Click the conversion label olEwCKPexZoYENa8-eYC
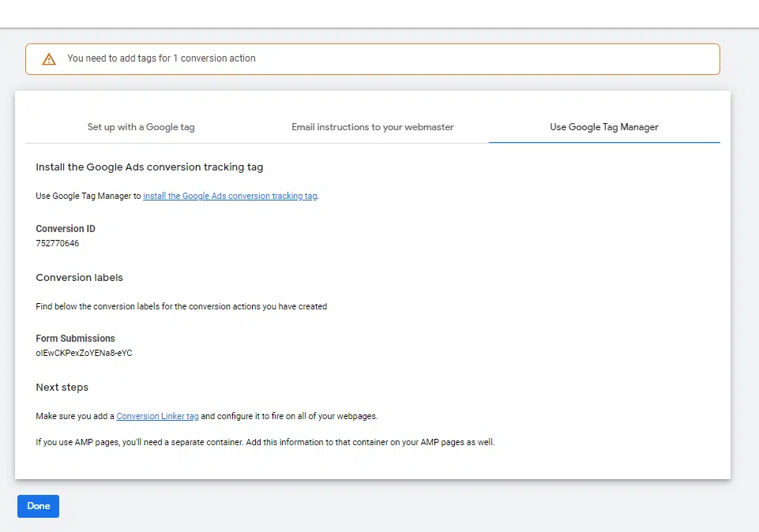Viewport: 759px width, 532px height. pos(84,353)
